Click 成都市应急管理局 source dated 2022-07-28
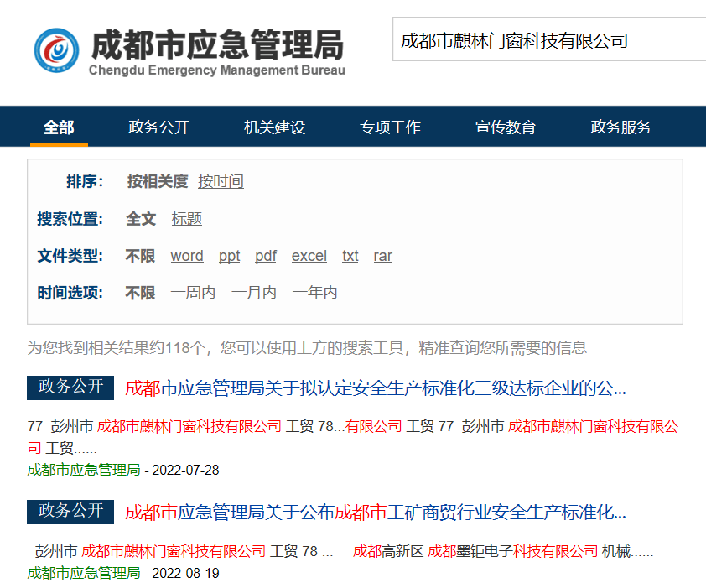 [x=84, y=470]
